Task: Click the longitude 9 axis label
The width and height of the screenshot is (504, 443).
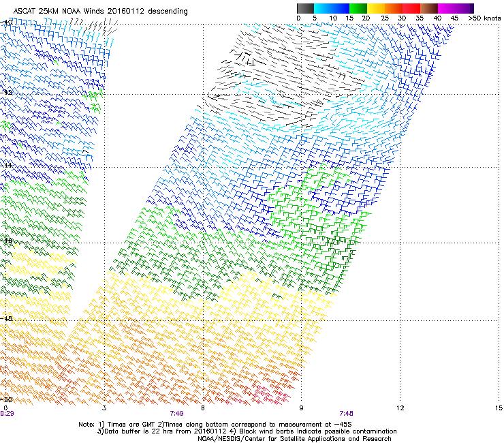Action: pyautogui.click(x=301, y=408)
